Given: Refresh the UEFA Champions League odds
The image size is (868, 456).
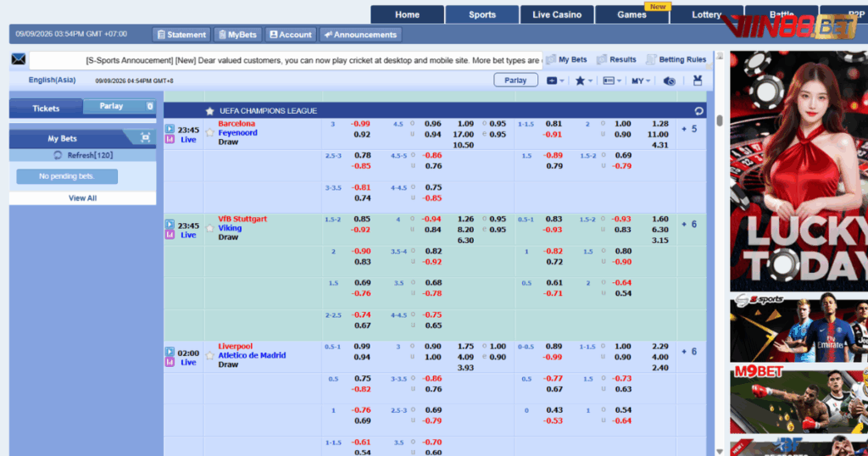Looking at the screenshot, I should [x=698, y=111].
